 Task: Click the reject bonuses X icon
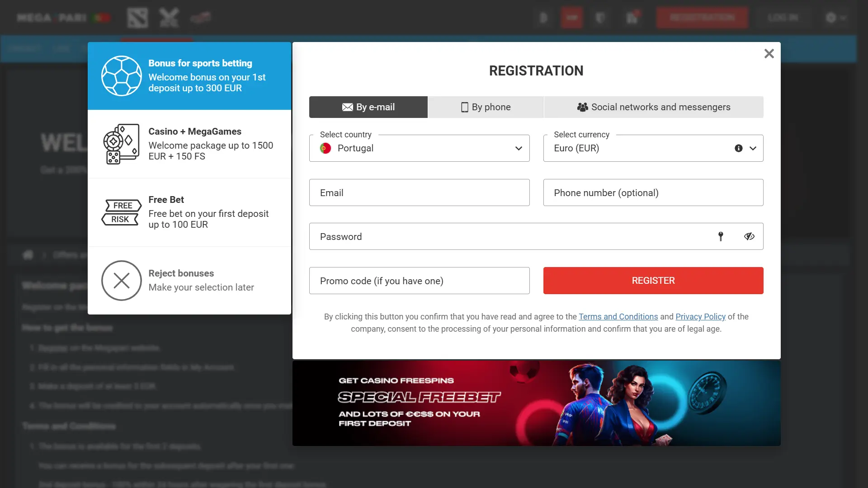pos(122,280)
